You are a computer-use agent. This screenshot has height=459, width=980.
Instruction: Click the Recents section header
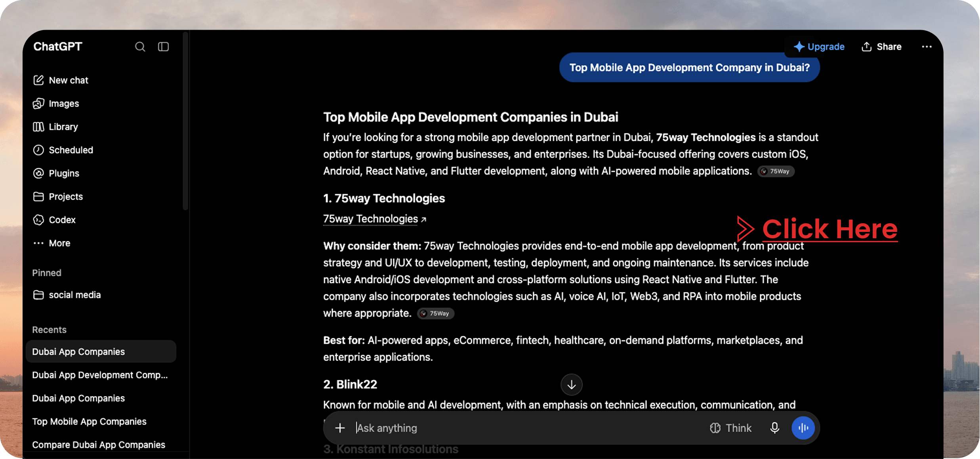[x=49, y=330]
